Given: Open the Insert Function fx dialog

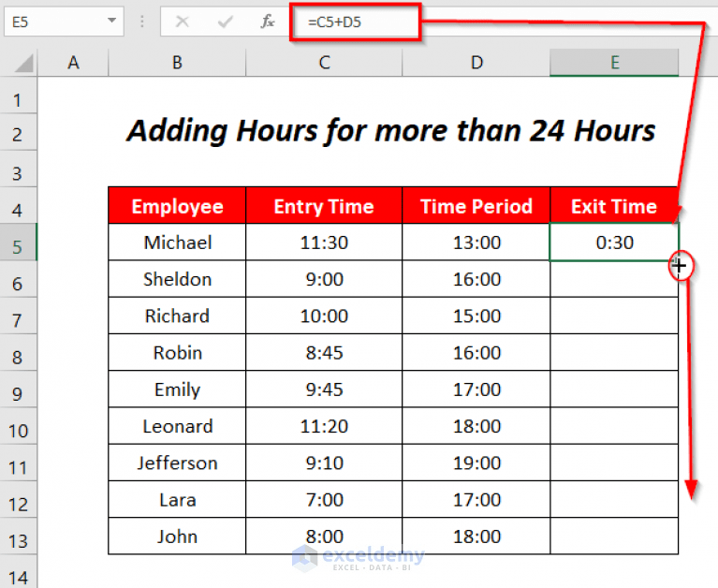Looking at the screenshot, I should point(268,22).
